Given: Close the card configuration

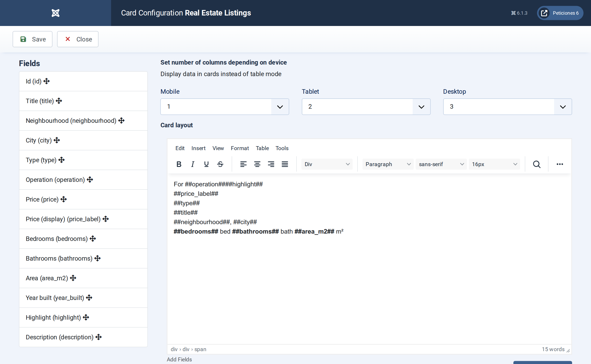Looking at the screenshot, I should pos(78,39).
